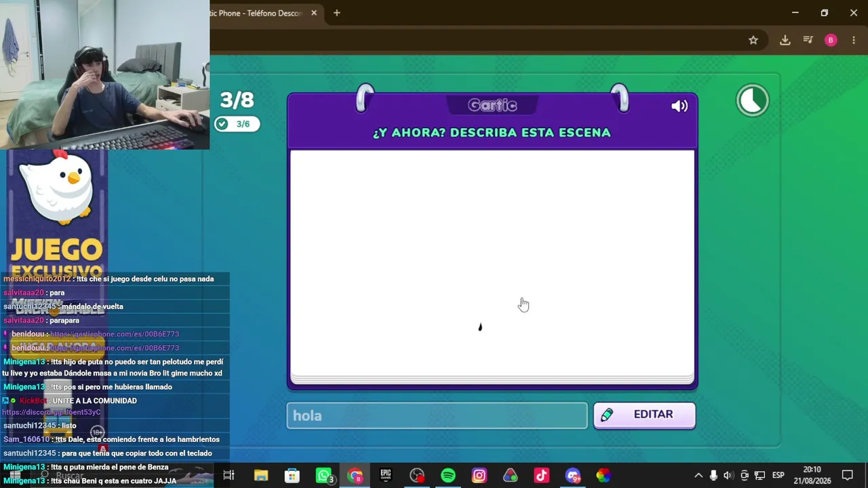Open WhatsApp from the taskbar
The height and width of the screenshot is (488, 868).
click(x=324, y=475)
